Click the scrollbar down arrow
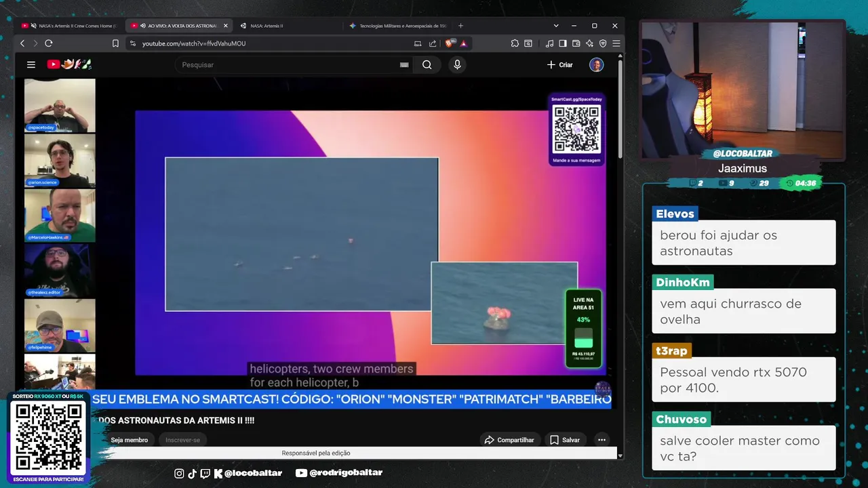This screenshot has height=488, width=868. [x=620, y=455]
